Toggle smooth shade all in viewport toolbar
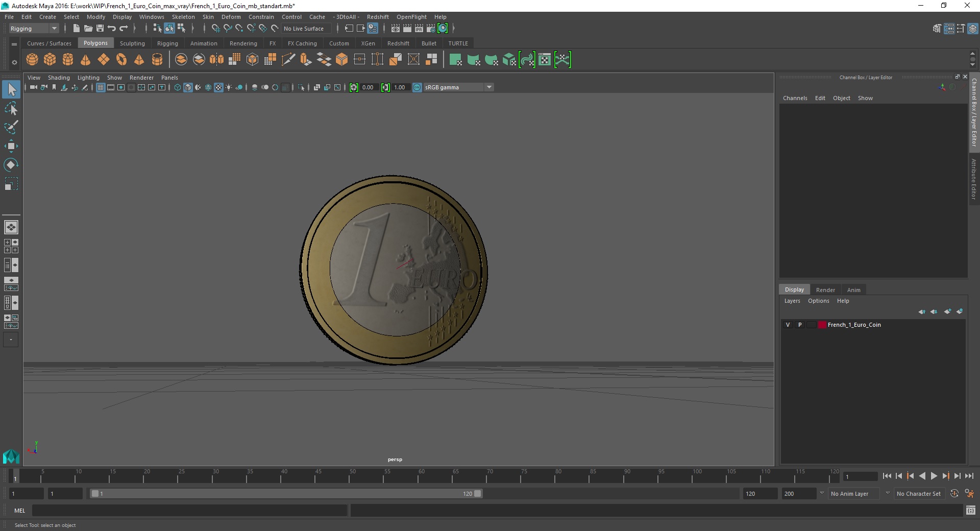 point(188,87)
